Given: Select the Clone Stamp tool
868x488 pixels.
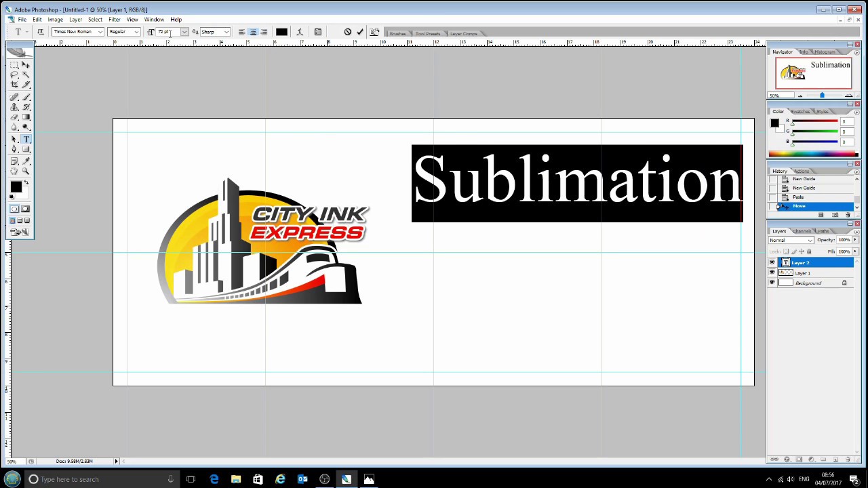Looking at the screenshot, I should tap(14, 107).
